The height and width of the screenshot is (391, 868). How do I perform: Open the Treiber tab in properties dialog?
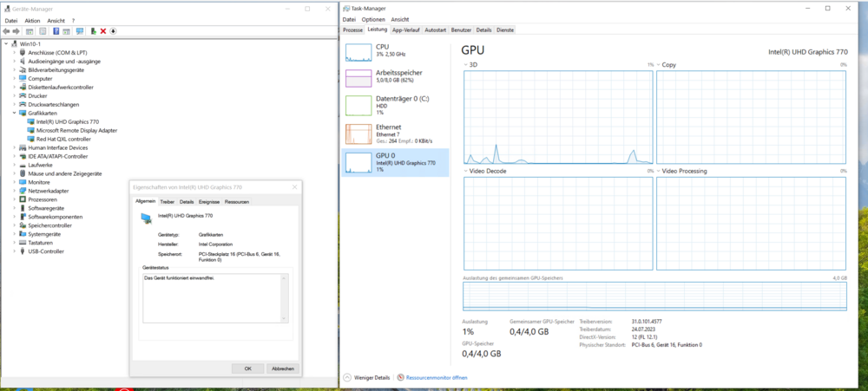[x=168, y=202]
